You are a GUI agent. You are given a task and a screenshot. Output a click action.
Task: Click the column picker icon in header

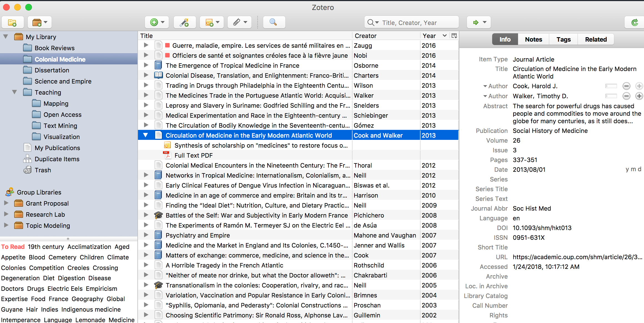[454, 36]
